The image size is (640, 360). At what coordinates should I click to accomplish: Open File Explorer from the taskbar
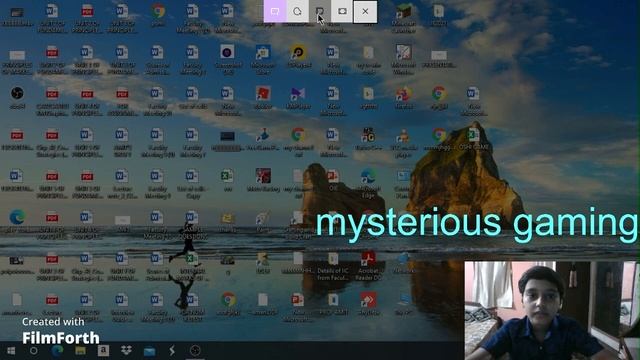(80, 351)
